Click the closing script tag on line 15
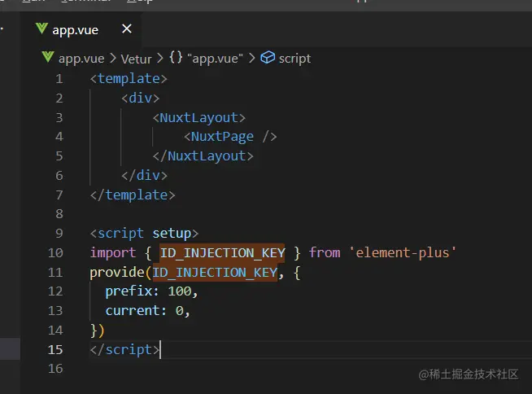The height and width of the screenshot is (394, 532). coord(124,349)
